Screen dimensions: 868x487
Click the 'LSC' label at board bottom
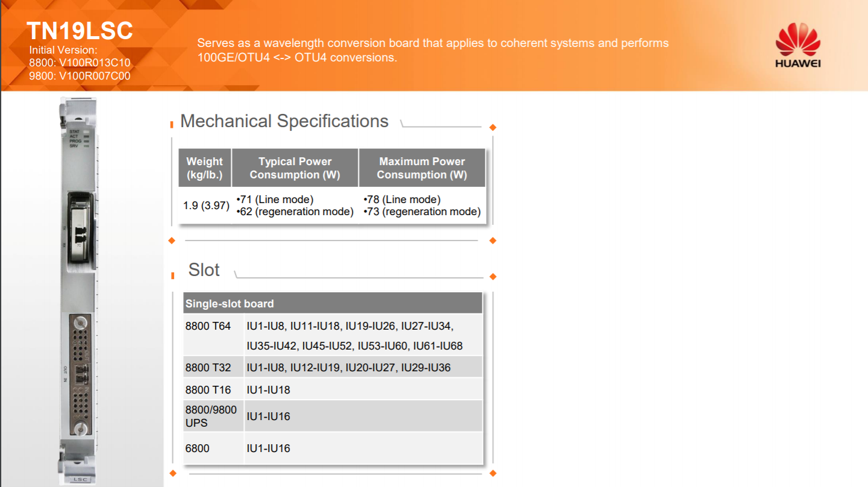(x=80, y=480)
